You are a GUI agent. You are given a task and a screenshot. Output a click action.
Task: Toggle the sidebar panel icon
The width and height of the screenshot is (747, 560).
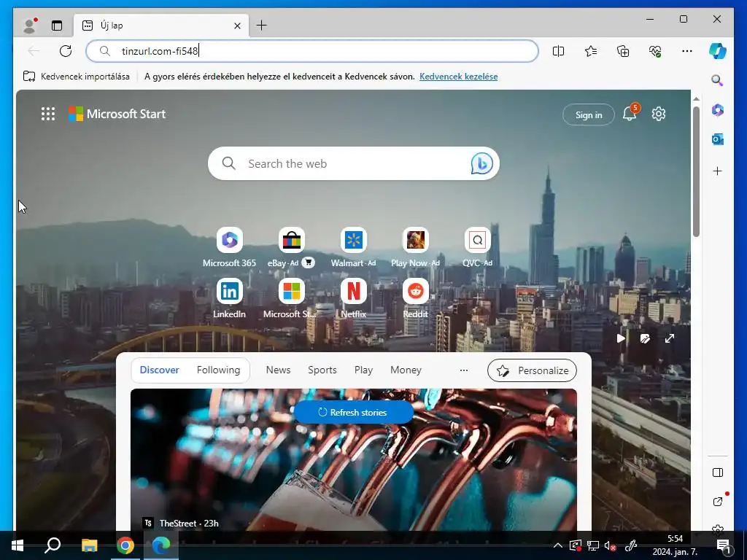pos(718,472)
